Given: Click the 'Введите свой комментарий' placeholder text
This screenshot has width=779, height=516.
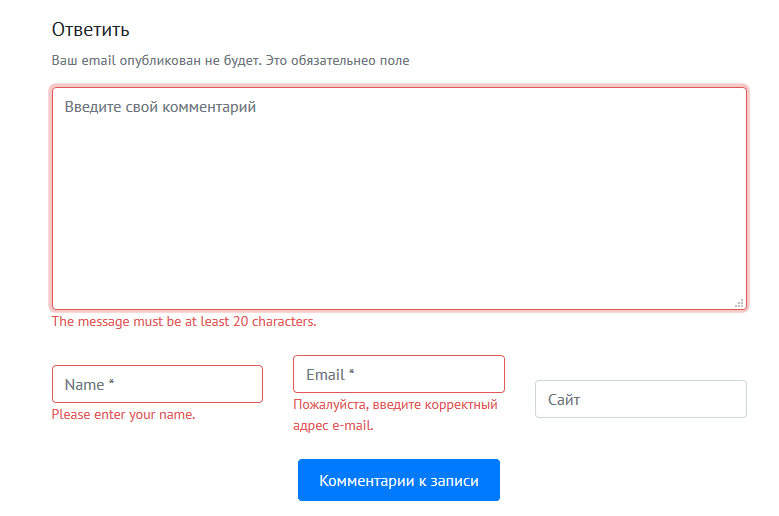Looking at the screenshot, I should tap(160, 106).
